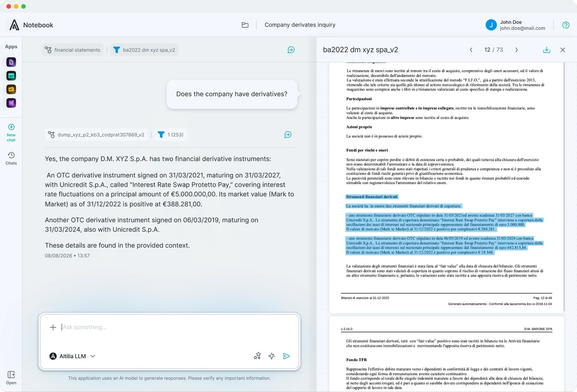Click the Azioni proprie heading

(x=359, y=127)
